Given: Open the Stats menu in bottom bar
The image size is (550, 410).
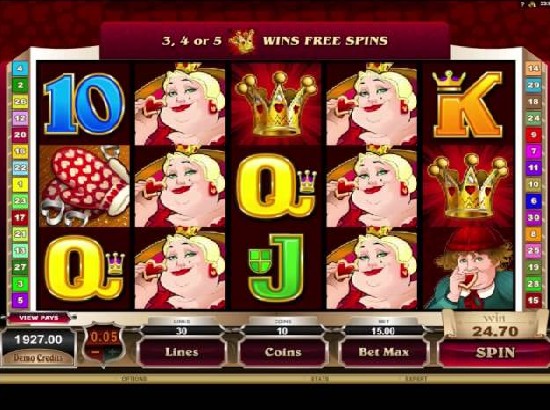Looking at the screenshot, I should (x=320, y=379).
